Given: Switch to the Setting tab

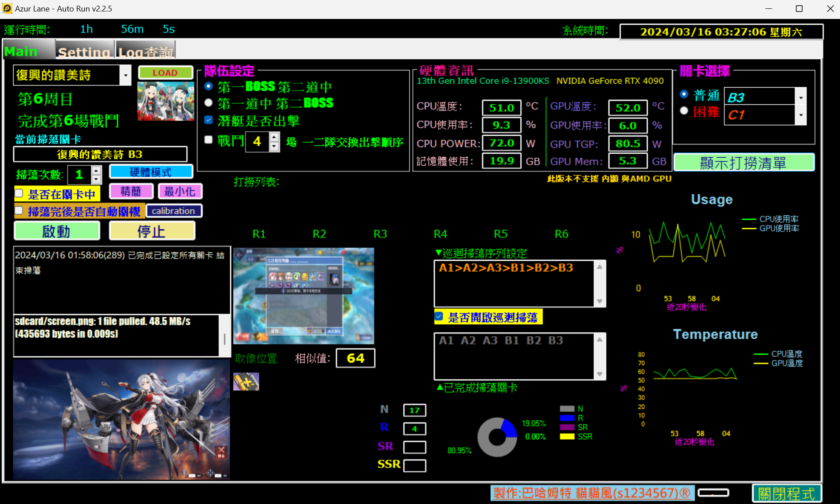Looking at the screenshot, I should click(84, 51).
